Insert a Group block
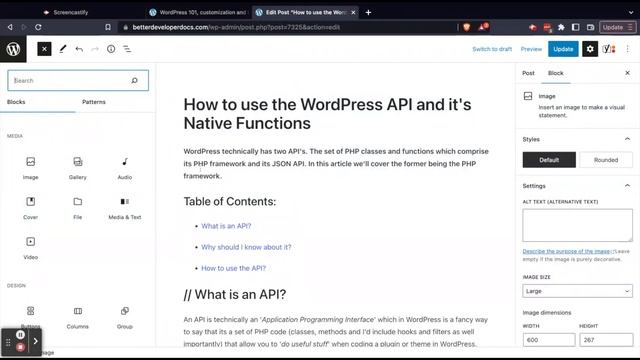The height and width of the screenshot is (360, 640). pos(125,317)
